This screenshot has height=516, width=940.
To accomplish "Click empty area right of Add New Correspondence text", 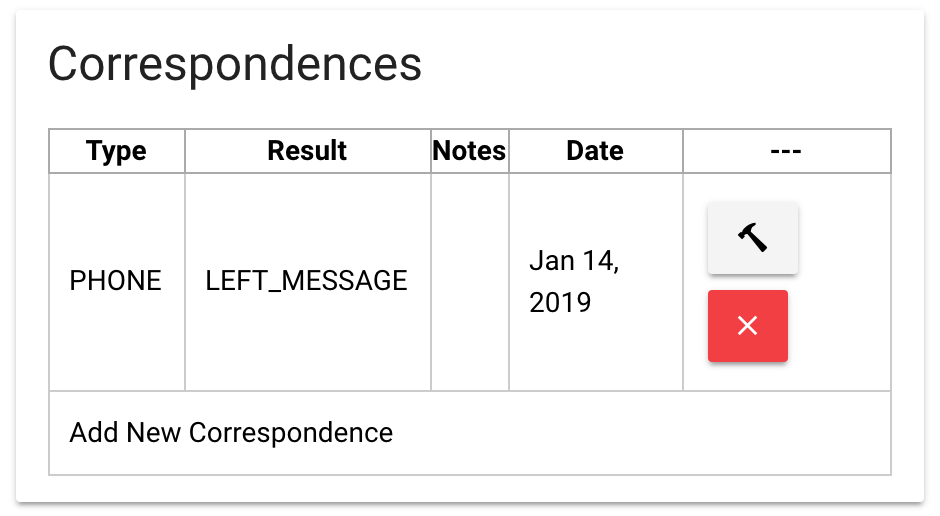I will 640,433.
